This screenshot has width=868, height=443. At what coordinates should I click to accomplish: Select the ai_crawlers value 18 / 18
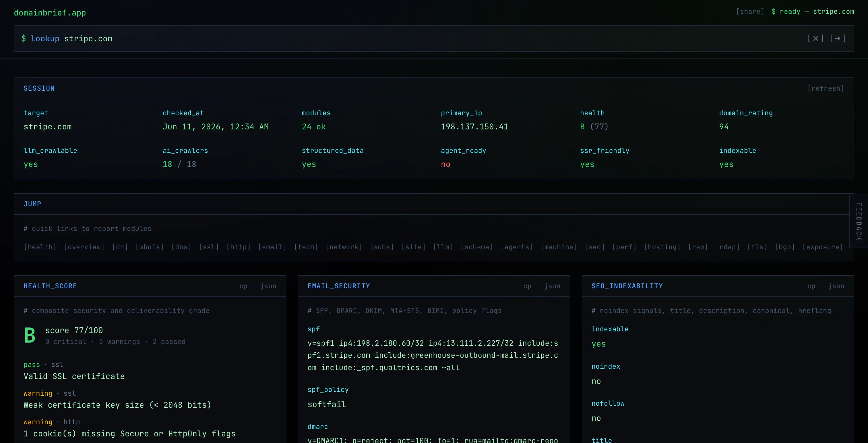(179, 164)
